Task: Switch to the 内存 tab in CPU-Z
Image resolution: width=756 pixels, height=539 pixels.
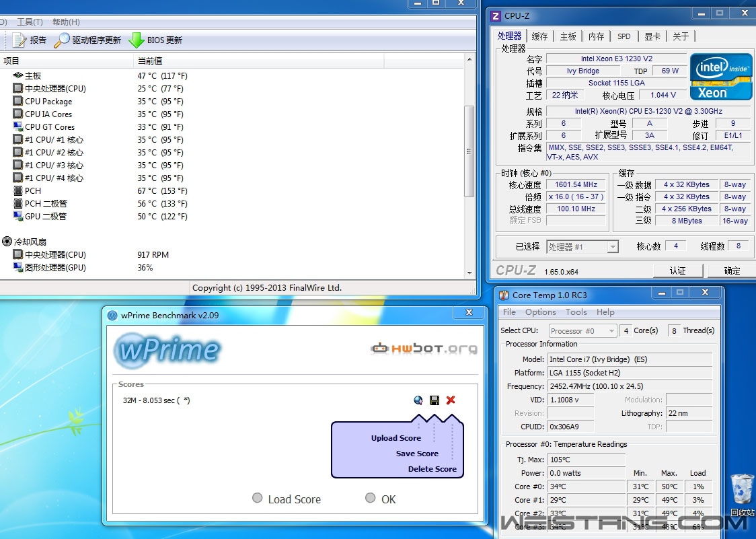Action: point(597,36)
